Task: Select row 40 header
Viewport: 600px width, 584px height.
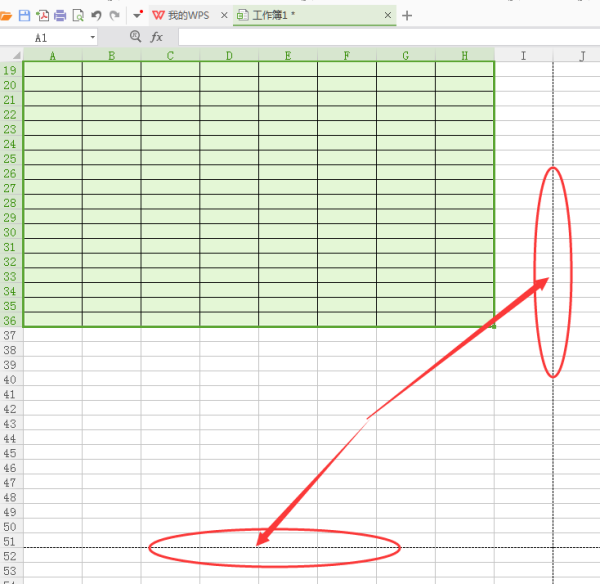Action: pos(11,379)
